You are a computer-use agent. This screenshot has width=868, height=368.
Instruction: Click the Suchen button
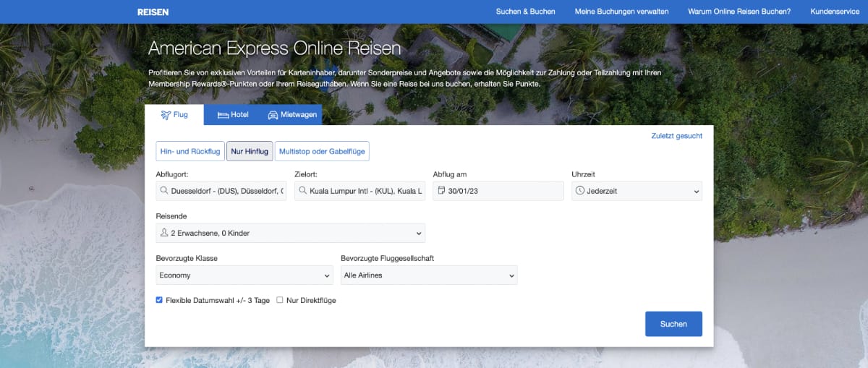pyautogui.click(x=673, y=324)
